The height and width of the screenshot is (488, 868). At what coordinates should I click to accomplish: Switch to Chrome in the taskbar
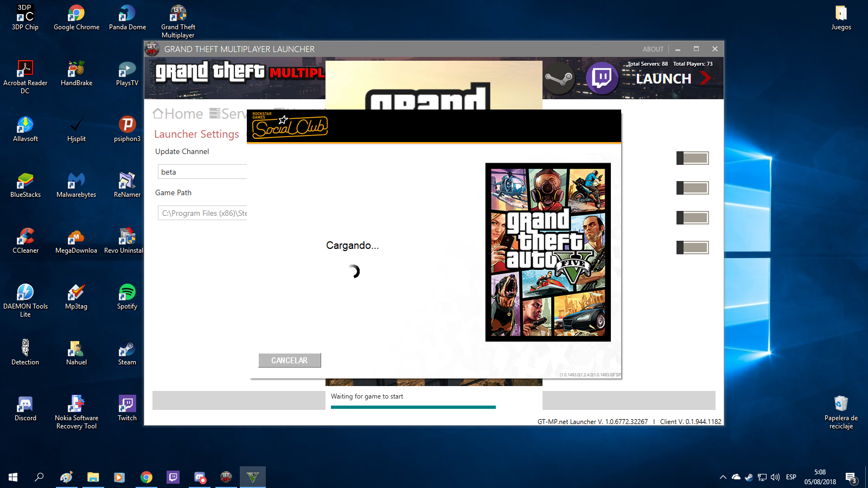click(146, 477)
